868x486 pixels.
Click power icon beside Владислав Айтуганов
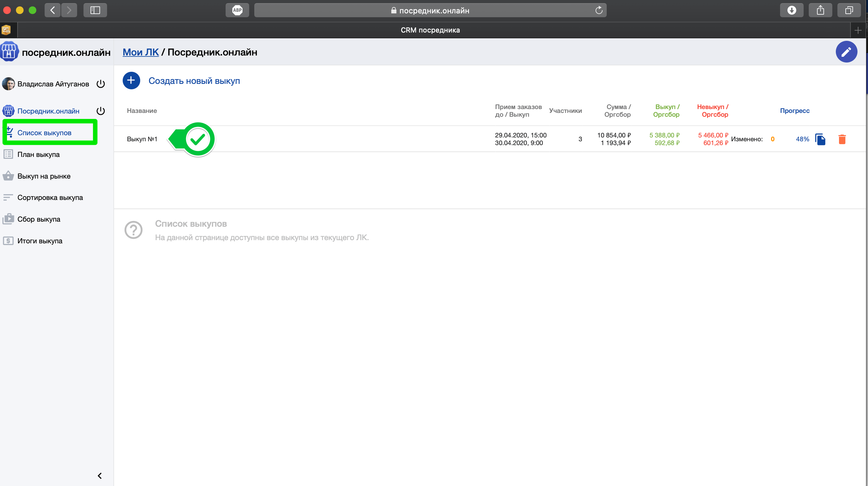(x=100, y=84)
